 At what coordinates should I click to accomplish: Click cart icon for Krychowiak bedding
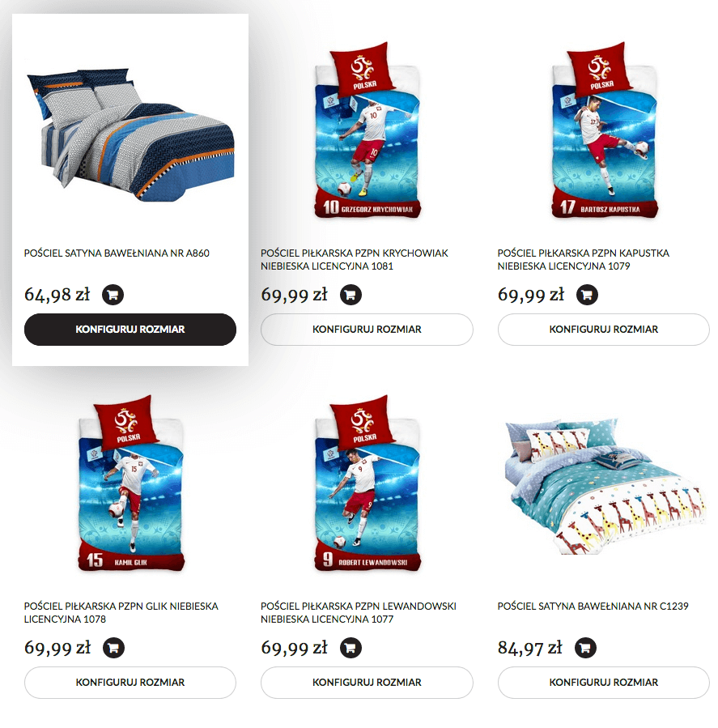click(x=351, y=294)
